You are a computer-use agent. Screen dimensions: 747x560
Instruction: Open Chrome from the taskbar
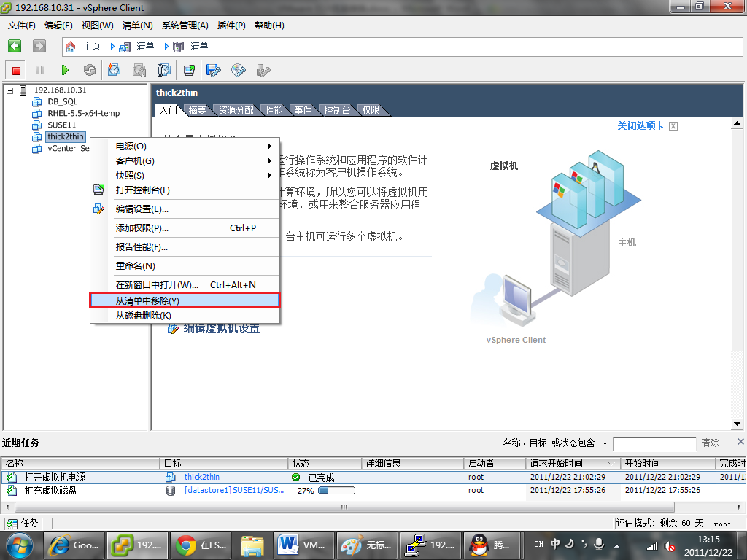200,545
